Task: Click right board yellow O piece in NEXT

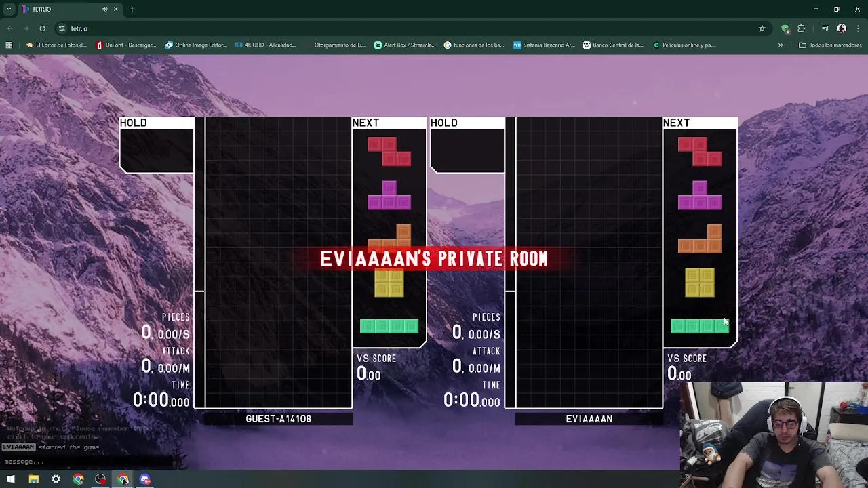Action: pyautogui.click(x=700, y=283)
